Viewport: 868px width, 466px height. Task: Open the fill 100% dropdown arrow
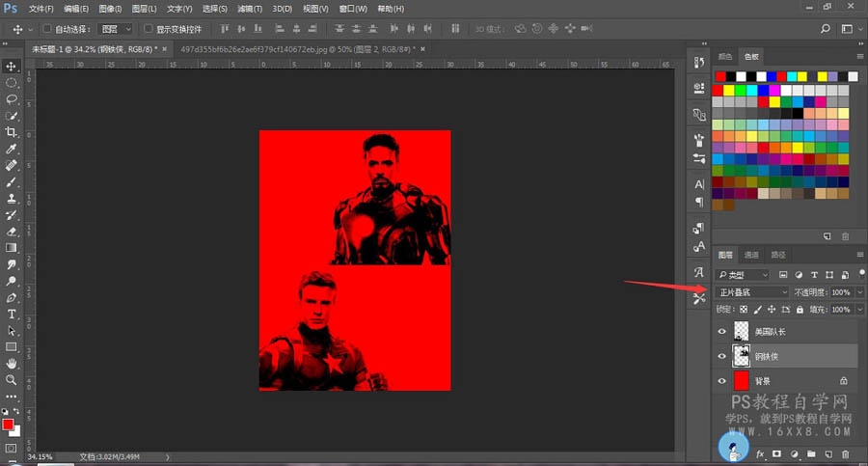pos(859,309)
